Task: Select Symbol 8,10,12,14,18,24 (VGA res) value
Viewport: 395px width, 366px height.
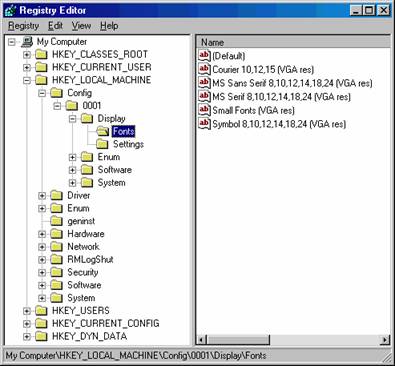Action: [x=279, y=124]
